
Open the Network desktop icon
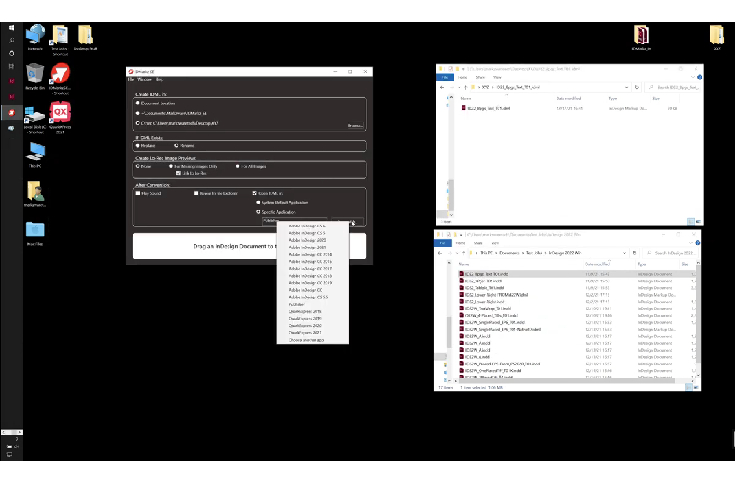coord(35,37)
